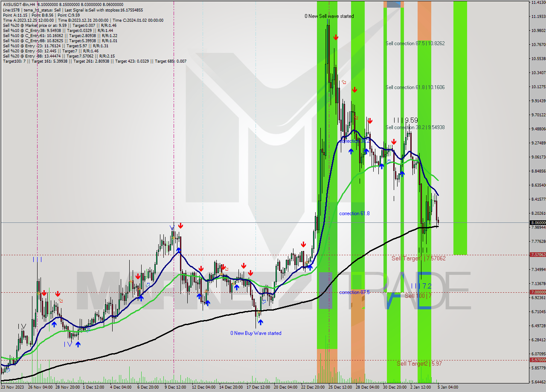Click the '23 Nov 2023' time axis label
546x392 pixels.
(13, 387)
